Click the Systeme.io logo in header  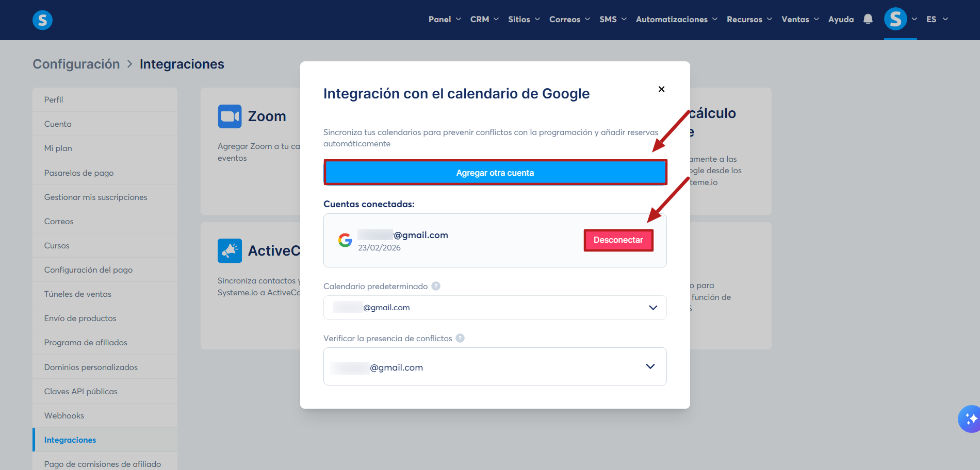(42, 20)
